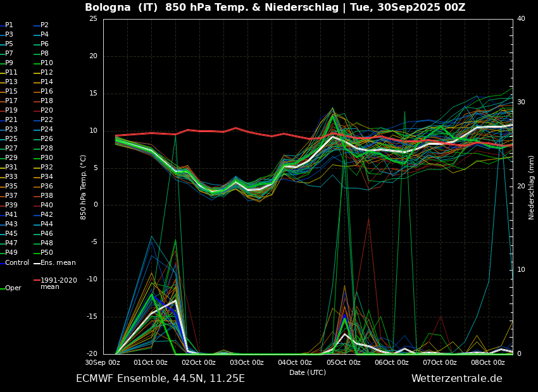Screen dimensions: 538x392
Task: Click the chart title with Bologna
Action: pos(275,8)
